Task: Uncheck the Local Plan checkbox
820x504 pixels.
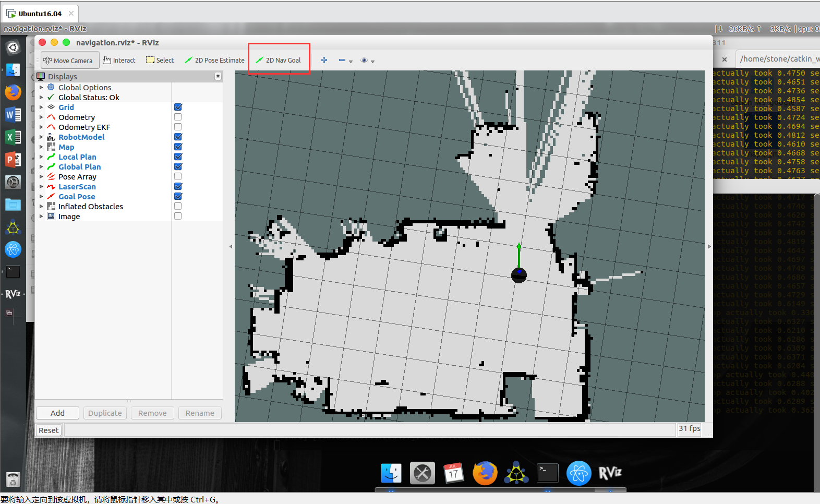Action: [178, 157]
